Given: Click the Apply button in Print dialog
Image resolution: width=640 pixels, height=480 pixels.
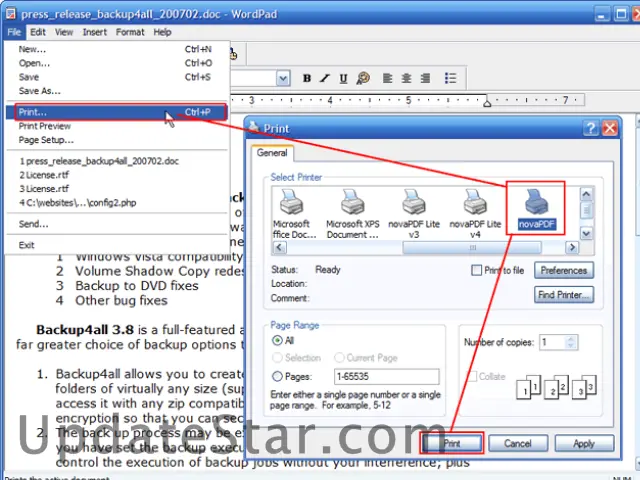Looking at the screenshot, I should coord(584,443).
